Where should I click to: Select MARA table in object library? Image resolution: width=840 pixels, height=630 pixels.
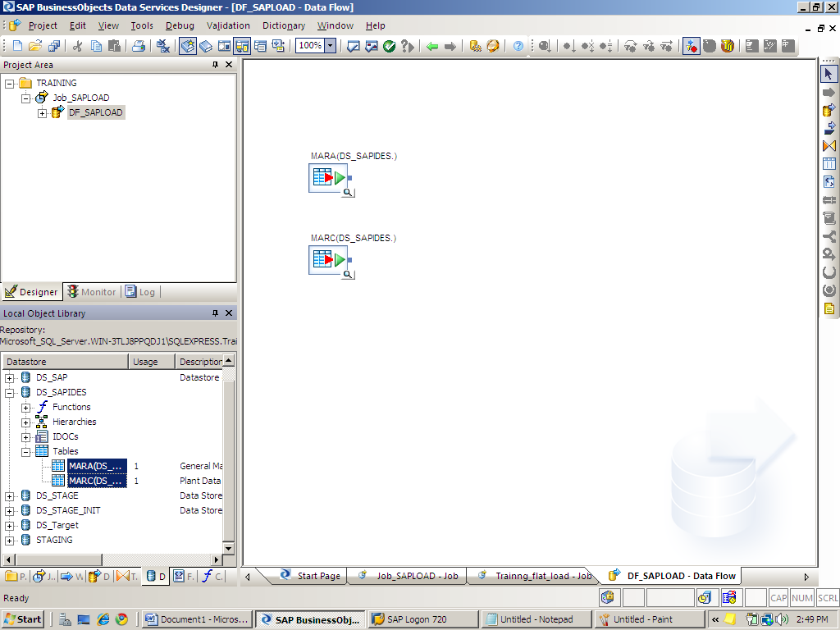(97, 466)
